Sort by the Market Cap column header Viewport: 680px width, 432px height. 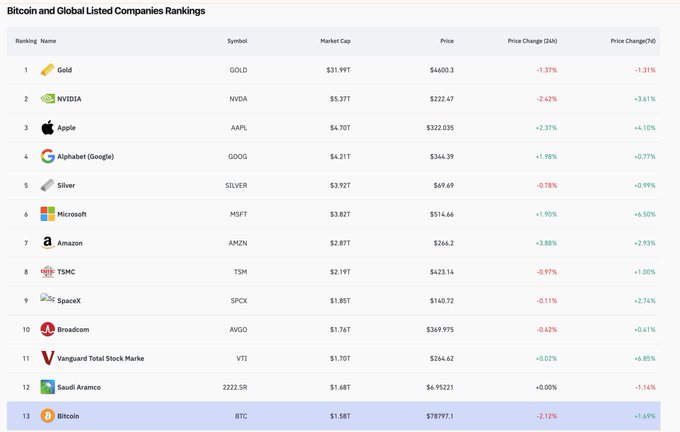pos(335,41)
